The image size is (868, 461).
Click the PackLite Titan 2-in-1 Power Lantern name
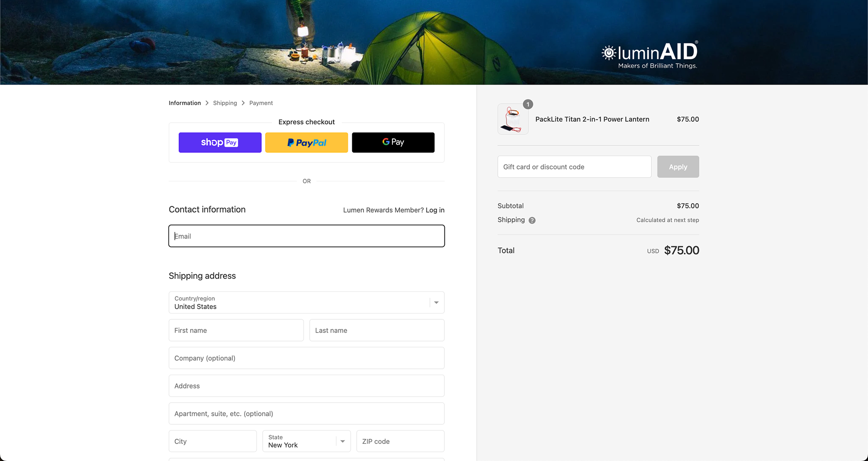tap(592, 119)
